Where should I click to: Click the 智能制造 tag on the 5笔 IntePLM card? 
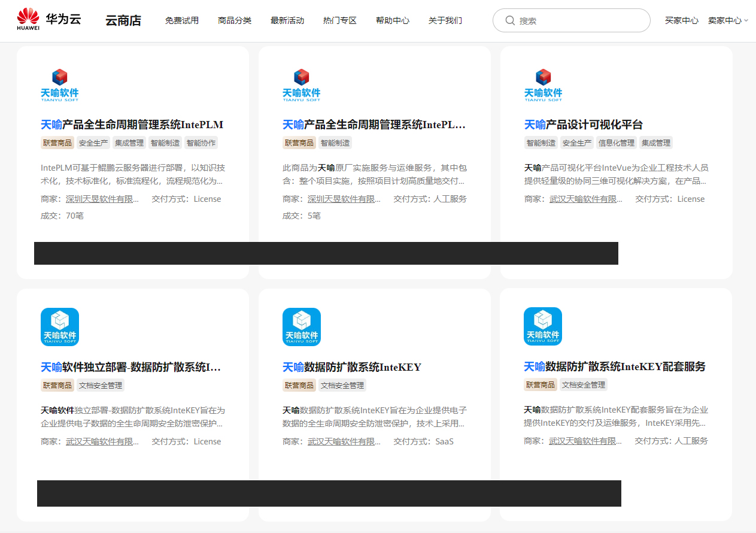pos(335,143)
